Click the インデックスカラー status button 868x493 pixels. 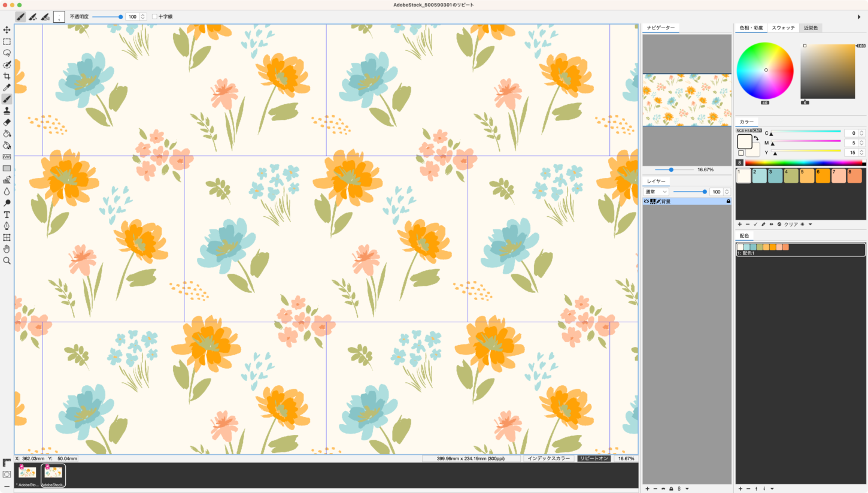pyautogui.click(x=548, y=458)
